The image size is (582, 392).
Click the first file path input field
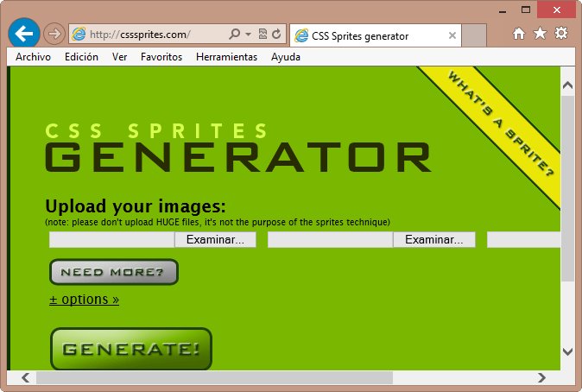[x=111, y=239]
